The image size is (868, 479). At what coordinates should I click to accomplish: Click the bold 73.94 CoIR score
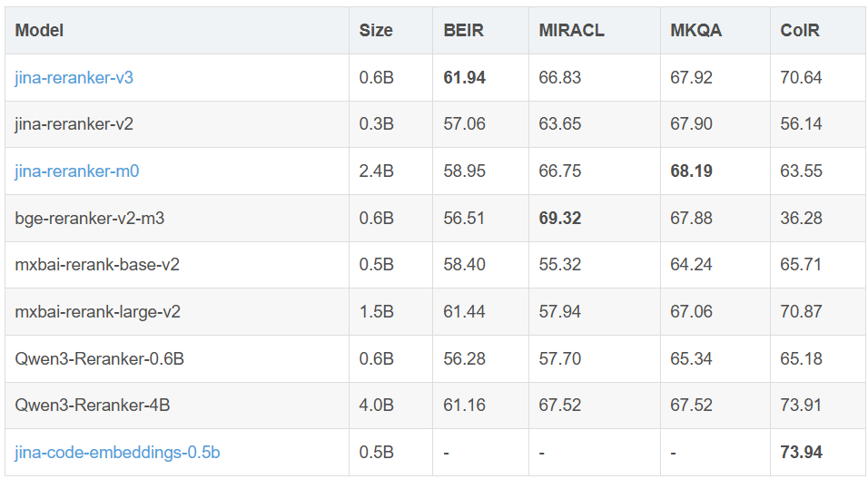[801, 452]
